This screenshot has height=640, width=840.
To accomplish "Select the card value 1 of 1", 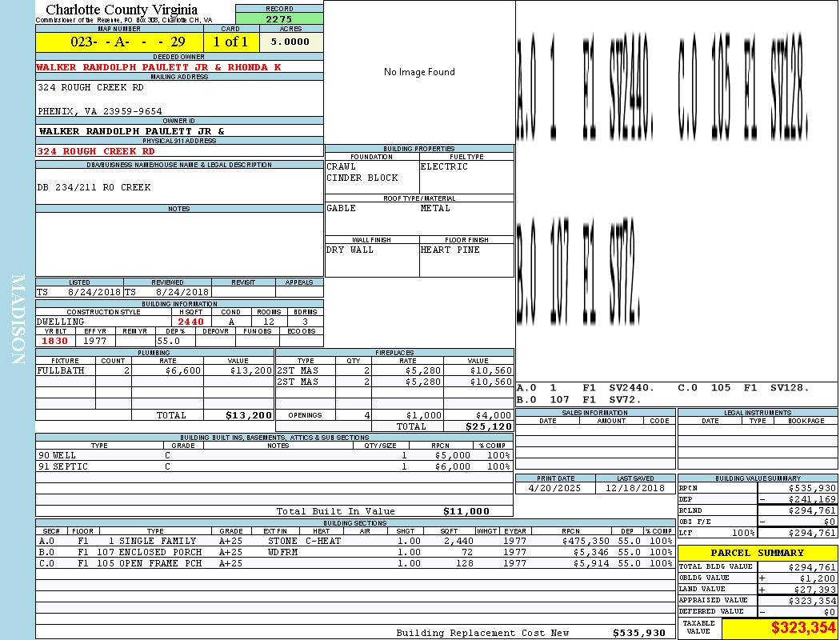I will (230, 42).
